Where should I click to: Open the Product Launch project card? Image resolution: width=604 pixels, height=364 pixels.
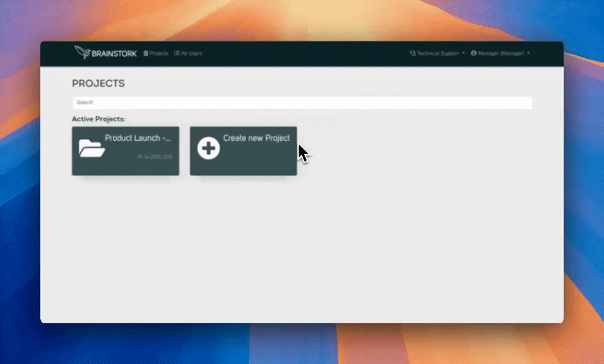tap(125, 151)
